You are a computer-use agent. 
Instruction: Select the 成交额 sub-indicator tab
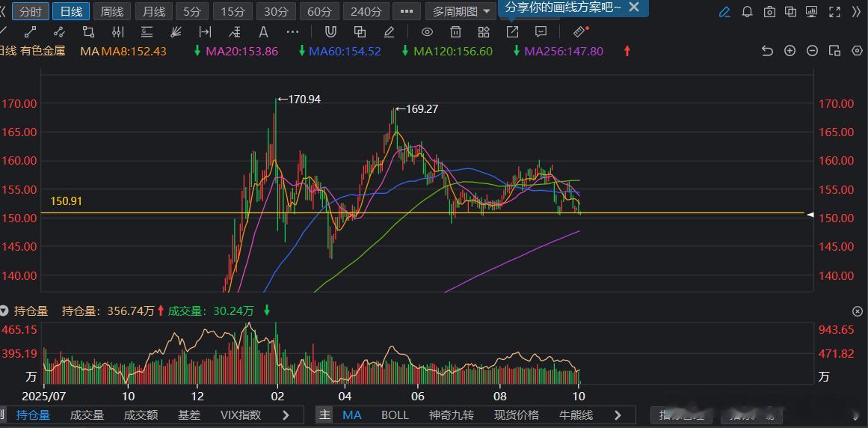pyautogui.click(x=141, y=415)
